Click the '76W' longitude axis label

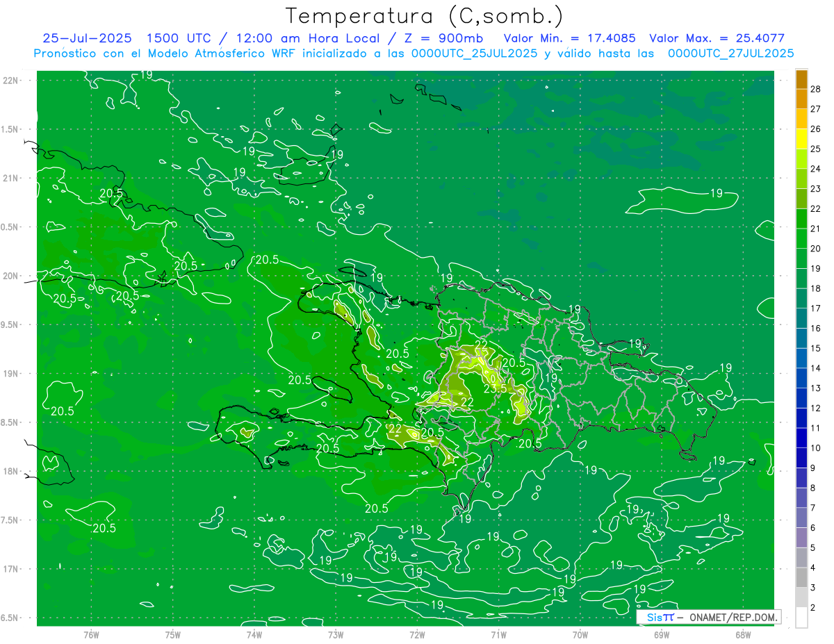click(x=91, y=635)
